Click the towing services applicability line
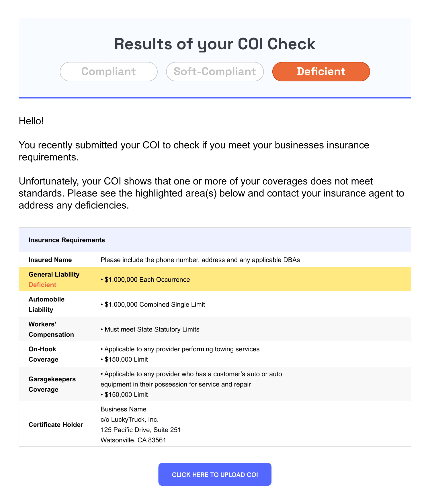Screen dimensions: 430x504 point(180,349)
